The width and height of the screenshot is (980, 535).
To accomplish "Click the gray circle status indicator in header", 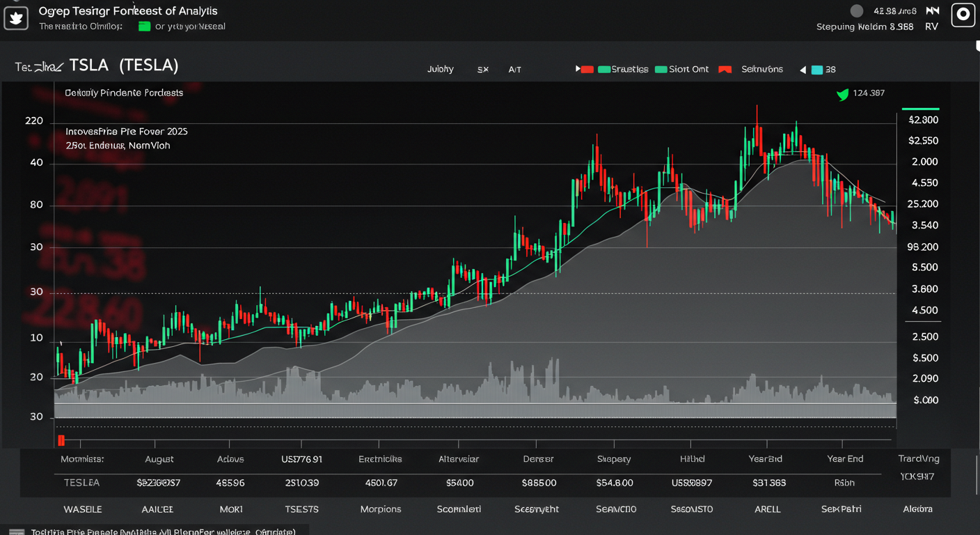I will tap(857, 10).
